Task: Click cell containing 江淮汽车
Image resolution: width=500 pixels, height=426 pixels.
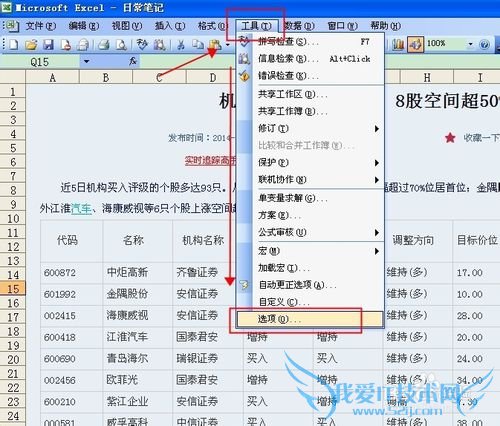Action: [x=138, y=337]
